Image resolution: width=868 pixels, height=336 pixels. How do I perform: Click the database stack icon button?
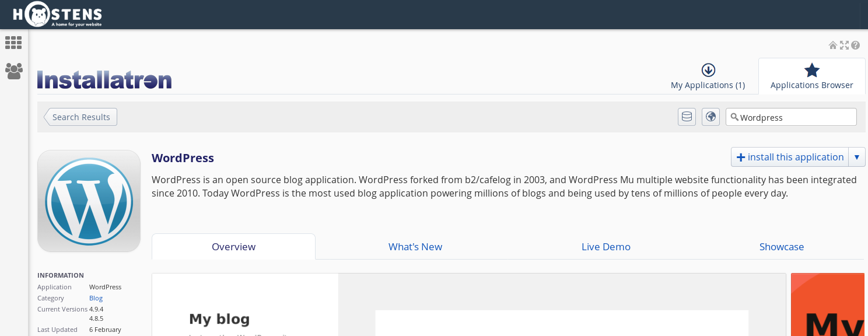click(x=687, y=117)
